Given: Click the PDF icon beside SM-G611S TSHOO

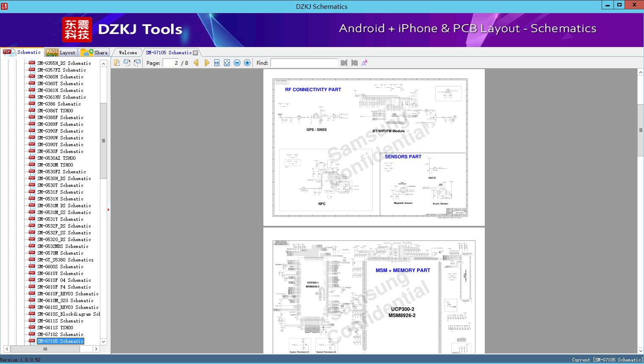Looking at the screenshot, I should click(32, 328).
